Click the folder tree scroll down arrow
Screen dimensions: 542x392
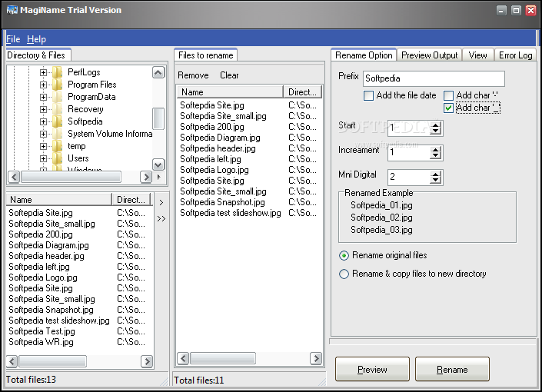pos(158,164)
